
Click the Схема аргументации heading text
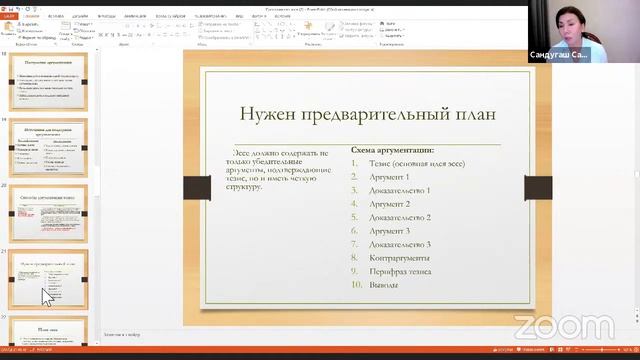pyautogui.click(x=392, y=150)
